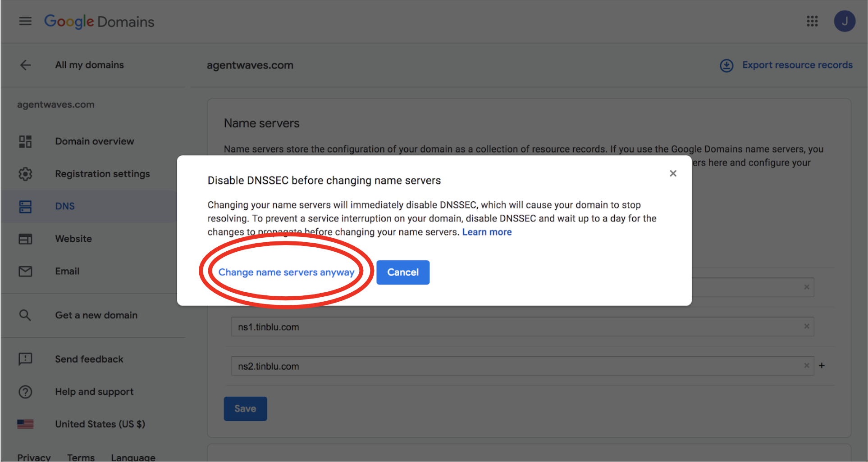The height and width of the screenshot is (462, 868).
Task: Remove the ns2.tinblu.com name server
Action: click(807, 366)
